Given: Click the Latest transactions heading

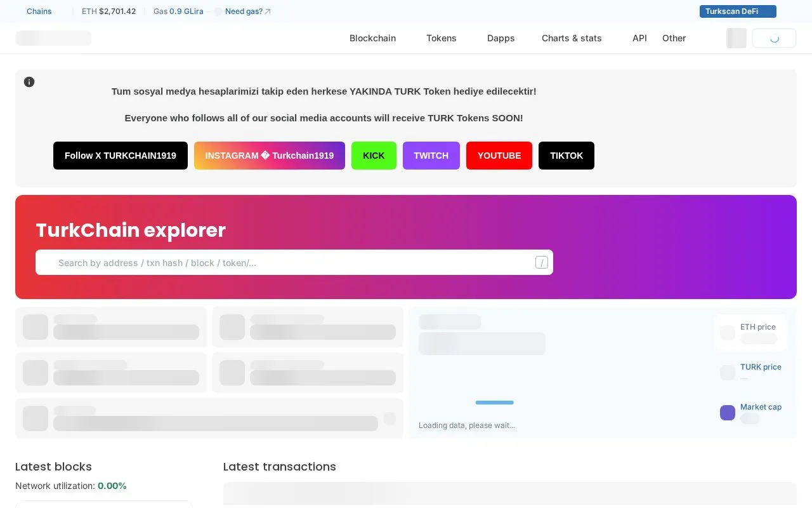Looking at the screenshot, I should [x=280, y=467].
